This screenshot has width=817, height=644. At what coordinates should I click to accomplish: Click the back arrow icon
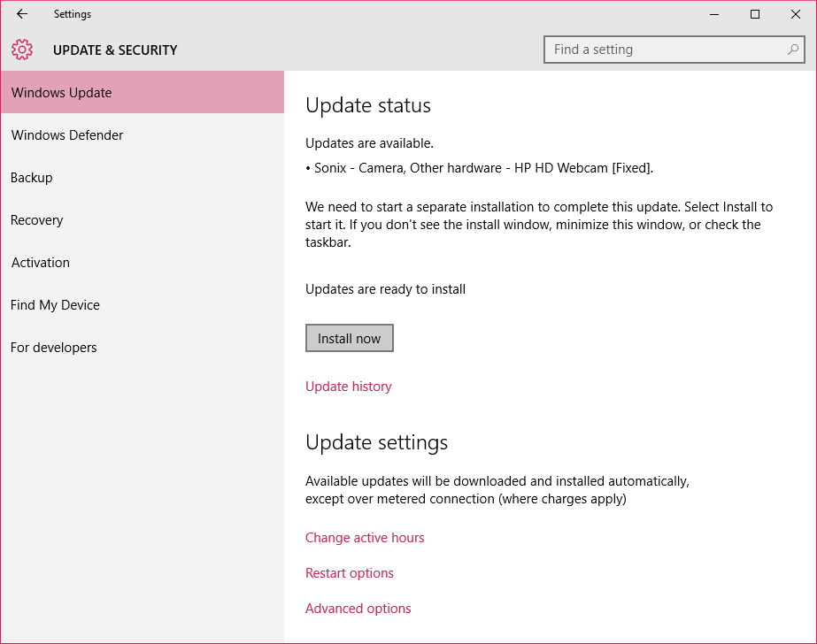point(22,14)
